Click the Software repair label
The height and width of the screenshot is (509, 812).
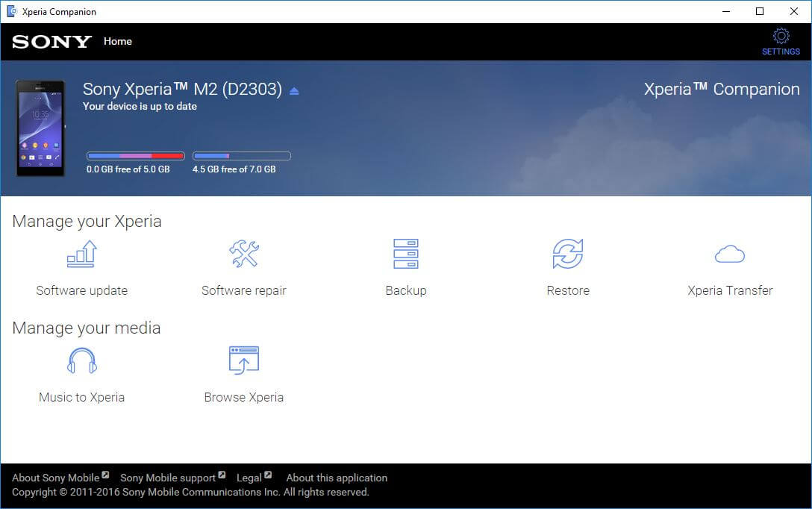click(244, 290)
